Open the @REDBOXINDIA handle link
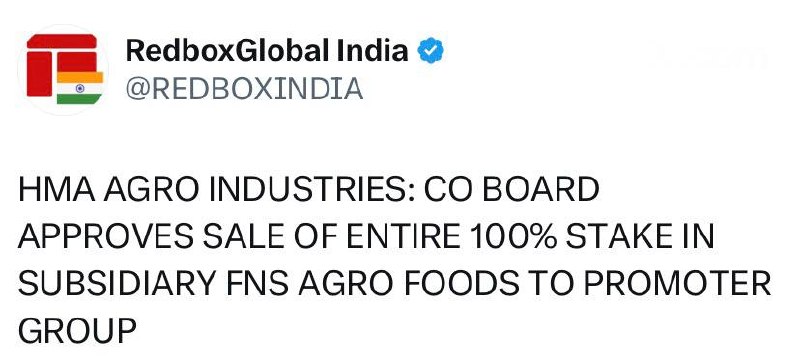The image size is (800, 360). pos(244,89)
